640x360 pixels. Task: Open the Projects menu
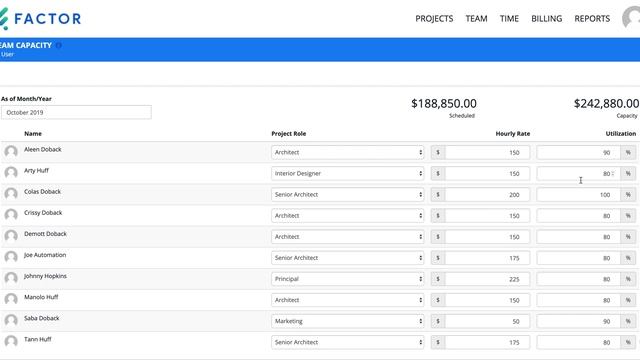pyautogui.click(x=434, y=18)
